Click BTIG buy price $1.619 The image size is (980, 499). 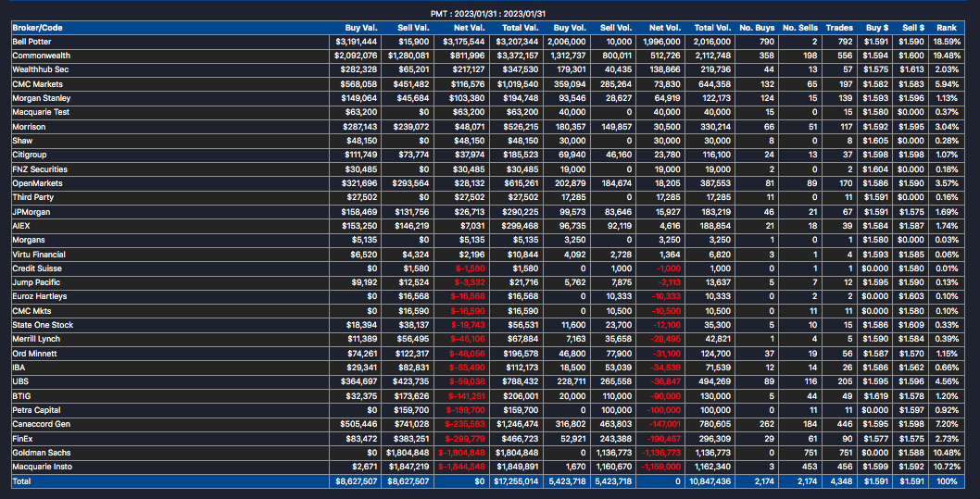(878, 396)
